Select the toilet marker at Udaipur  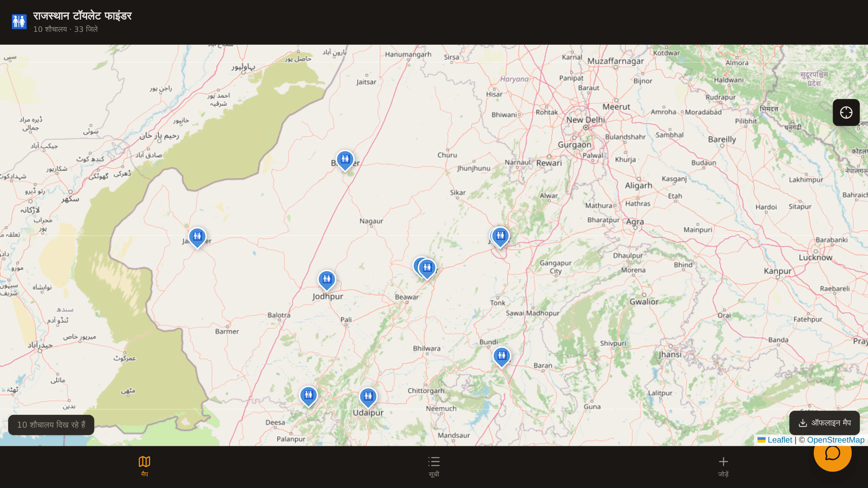pos(368,397)
